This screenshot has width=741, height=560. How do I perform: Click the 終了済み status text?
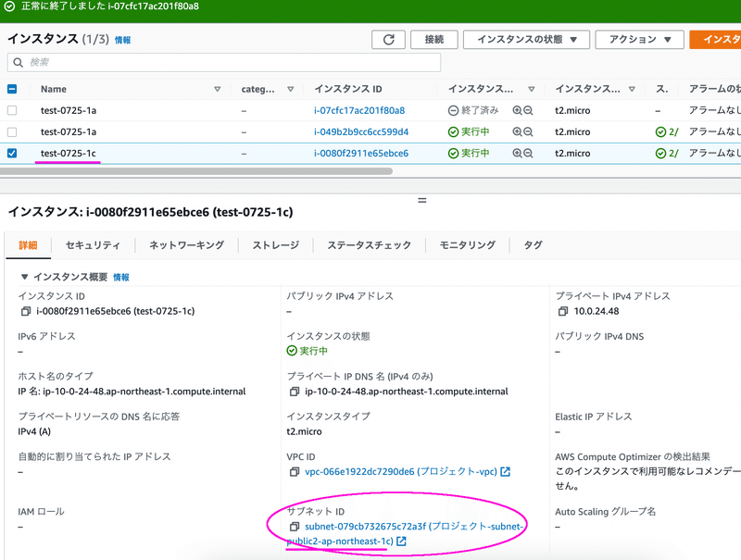480,110
